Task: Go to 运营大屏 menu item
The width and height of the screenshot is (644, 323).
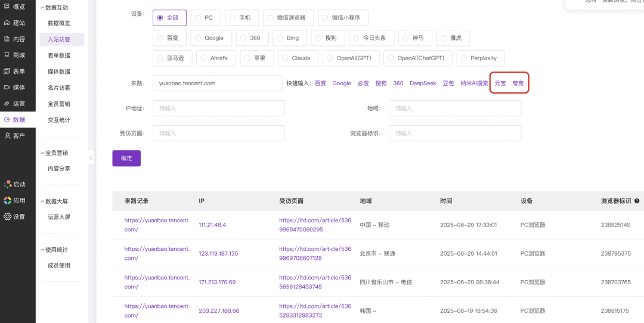Action: pyautogui.click(x=59, y=217)
